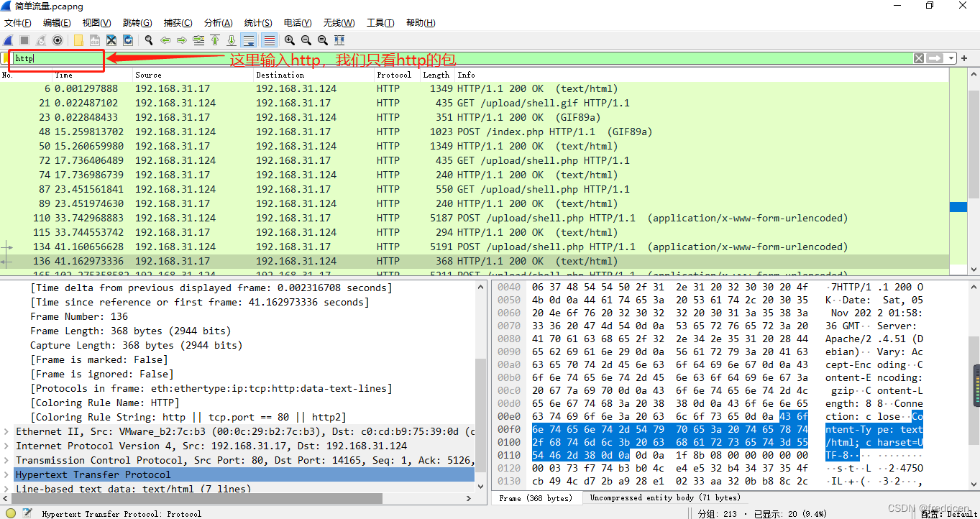
Task: Select packet 21 GET /upload/shell.gif
Action: pos(474,103)
